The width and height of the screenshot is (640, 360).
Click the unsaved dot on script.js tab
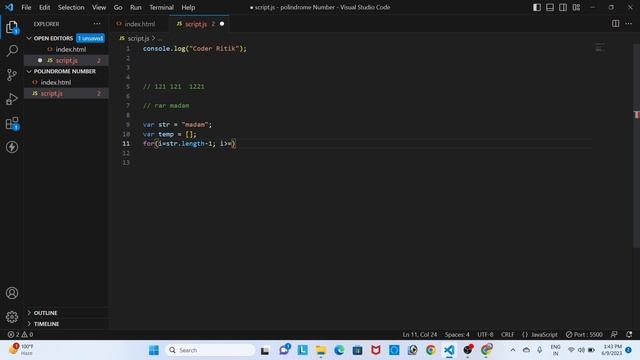click(222, 24)
